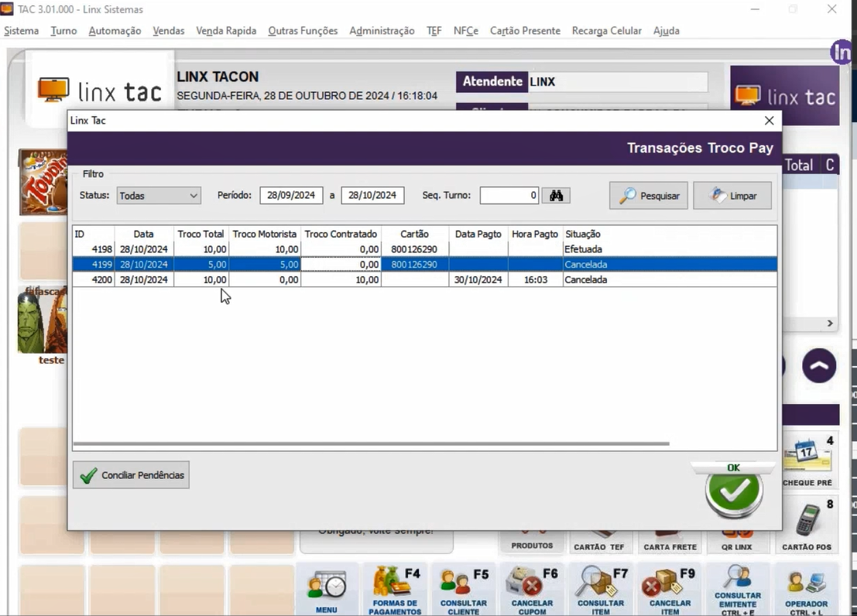Click the Carta Frete payment option

pyautogui.click(x=670, y=542)
